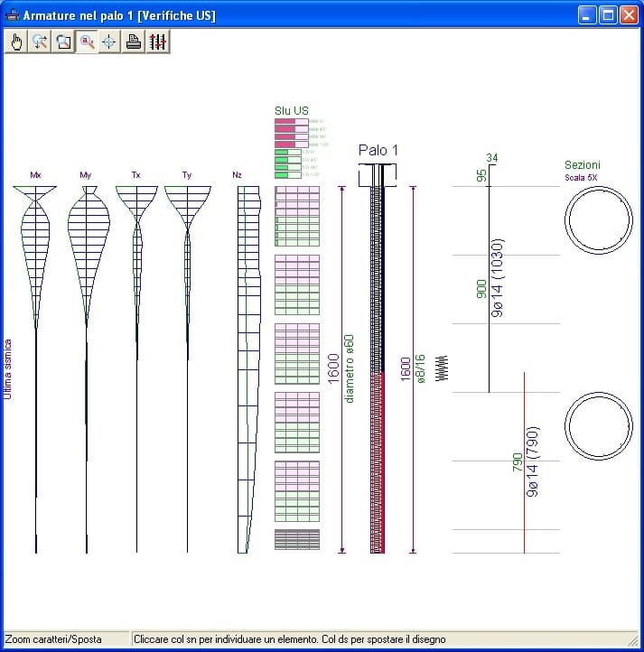Open the red rebar settings icon
The height and width of the screenshot is (652, 644).
point(157,42)
